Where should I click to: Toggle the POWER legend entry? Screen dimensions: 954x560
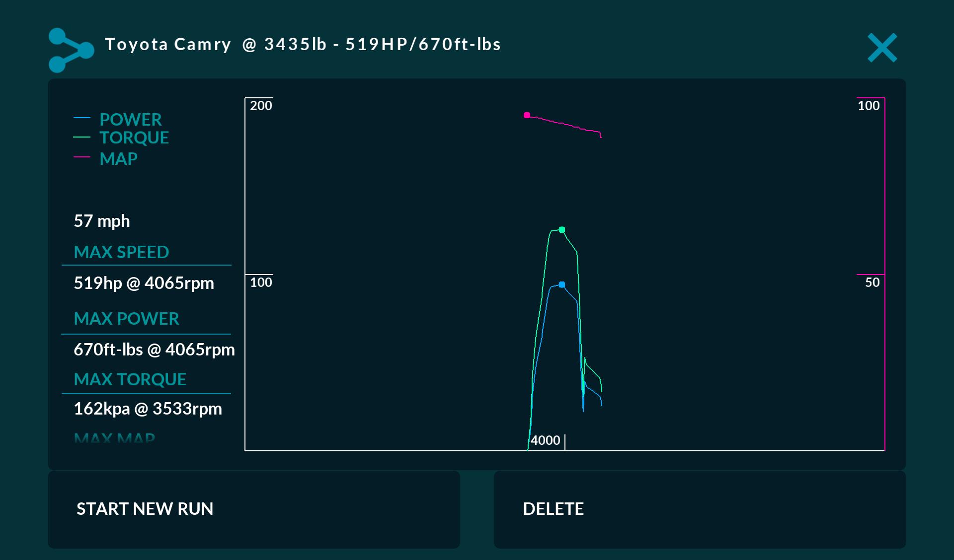coord(131,119)
